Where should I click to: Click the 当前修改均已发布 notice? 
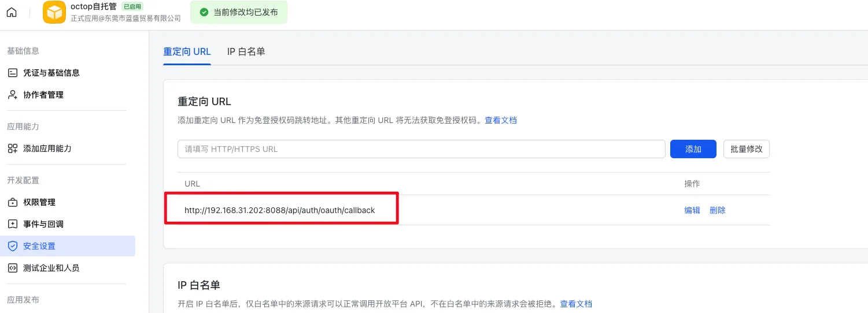pyautogui.click(x=239, y=12)
